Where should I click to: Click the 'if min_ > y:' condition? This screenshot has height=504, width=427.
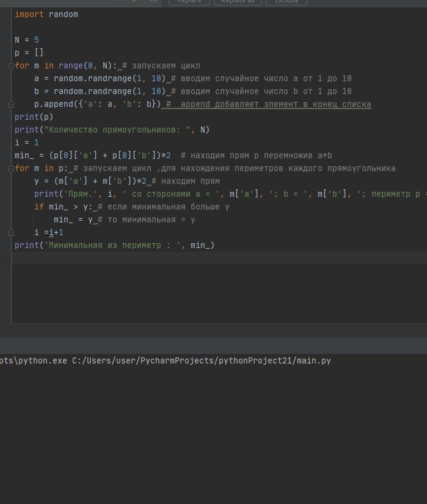point(64,207)
